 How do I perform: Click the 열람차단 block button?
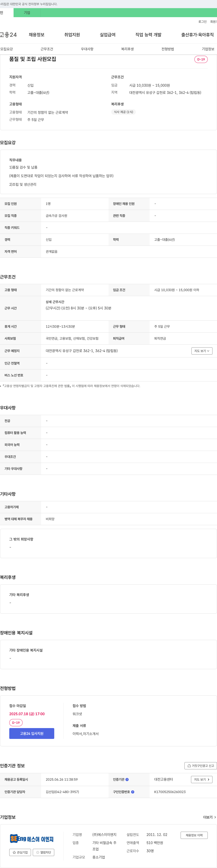(x=44, y=852)
